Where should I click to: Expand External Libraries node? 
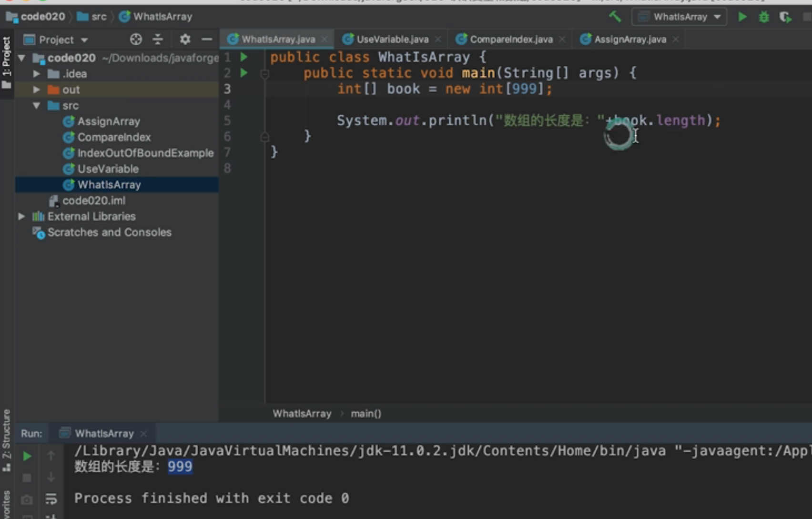pos(21,216)
